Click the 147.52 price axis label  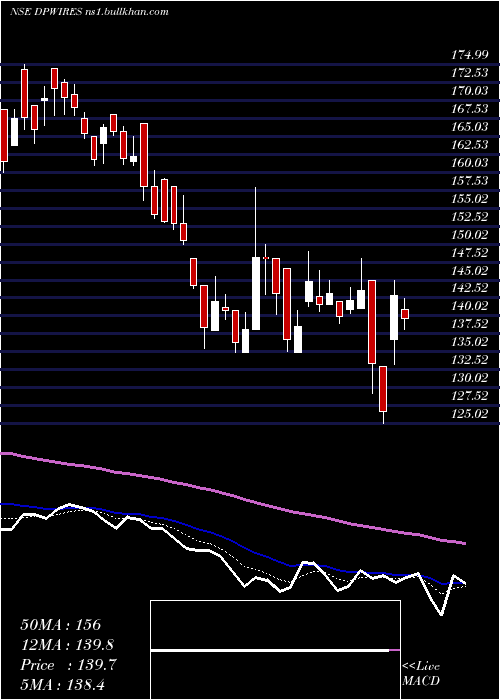tap(470, 253)
